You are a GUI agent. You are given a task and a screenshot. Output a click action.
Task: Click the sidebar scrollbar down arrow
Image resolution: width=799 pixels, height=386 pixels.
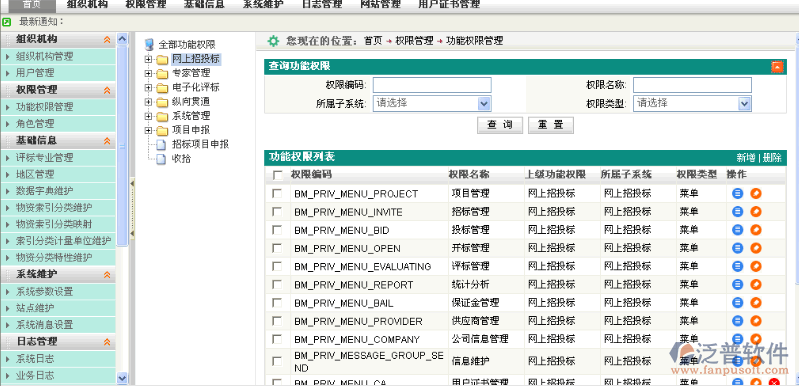122,378
